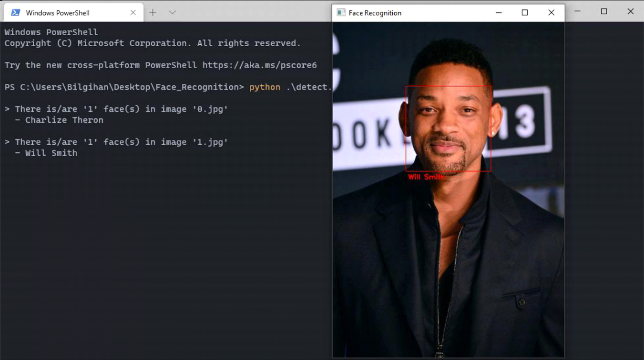
Task: Minimize the PowerShell terminal window
Action: [x=577, y=11]
